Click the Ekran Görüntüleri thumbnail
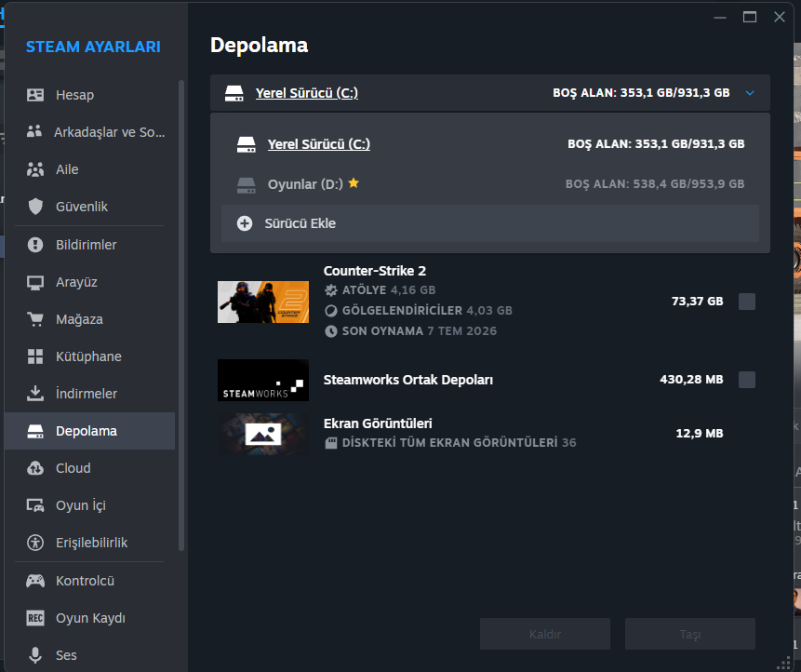The width and height of the screenshot is (801, 672). point(263,434)
